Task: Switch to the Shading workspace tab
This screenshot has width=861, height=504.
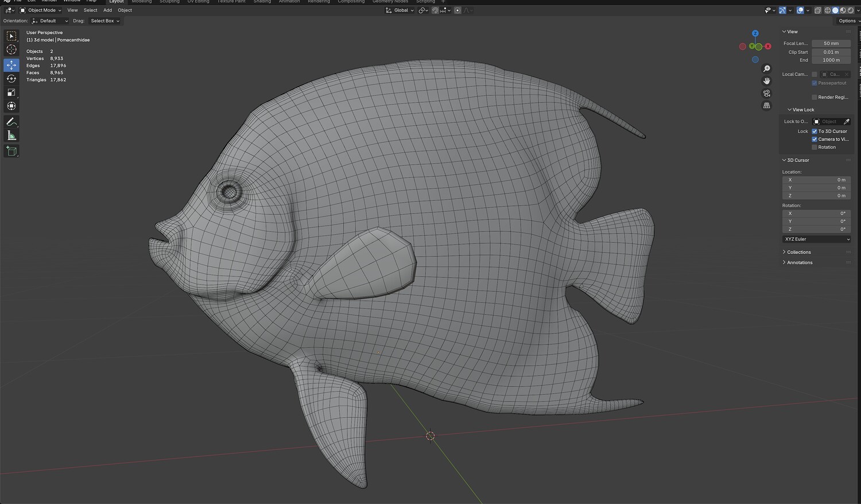Action: (x=262, y=2)
